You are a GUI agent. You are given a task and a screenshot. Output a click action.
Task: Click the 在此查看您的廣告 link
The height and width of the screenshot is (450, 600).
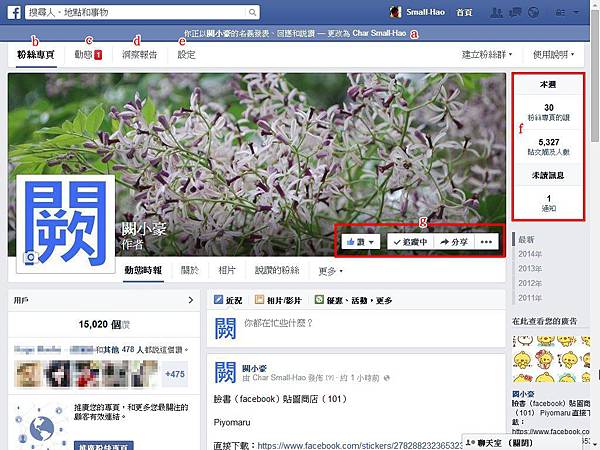tap(545, 321)
